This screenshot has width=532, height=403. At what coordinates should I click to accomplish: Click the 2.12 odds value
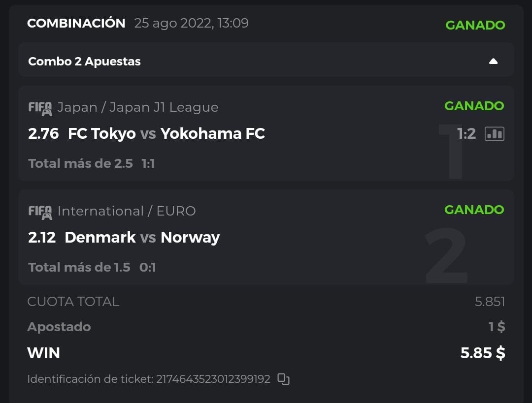tap(42, 238)
